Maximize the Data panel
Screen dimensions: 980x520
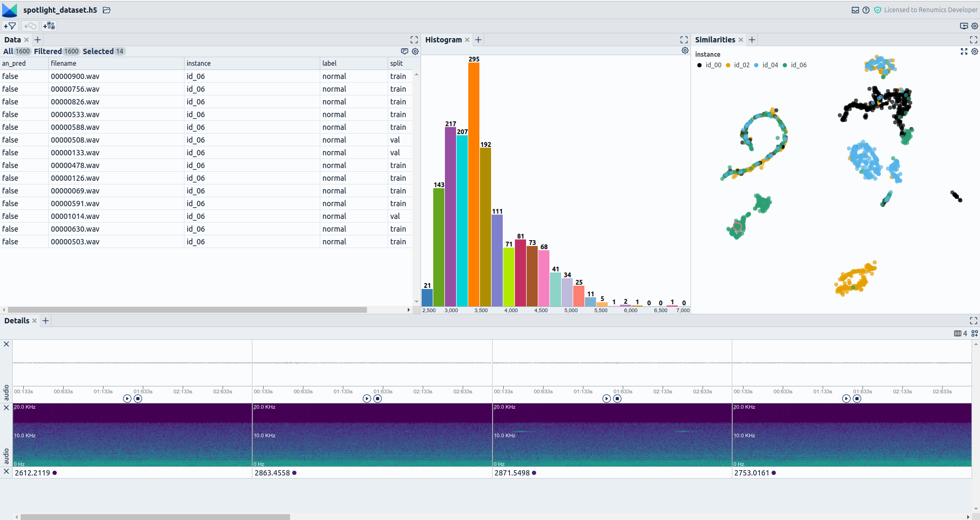tap(414, 40)
